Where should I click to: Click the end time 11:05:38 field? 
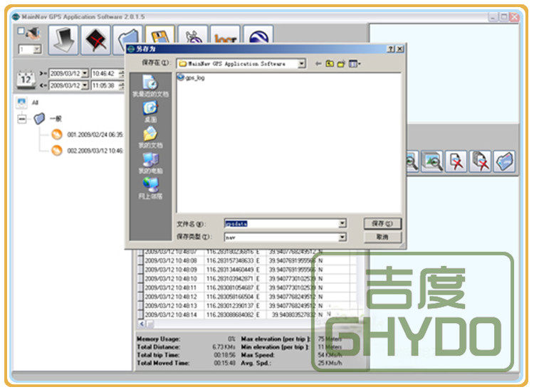(105, 85)
